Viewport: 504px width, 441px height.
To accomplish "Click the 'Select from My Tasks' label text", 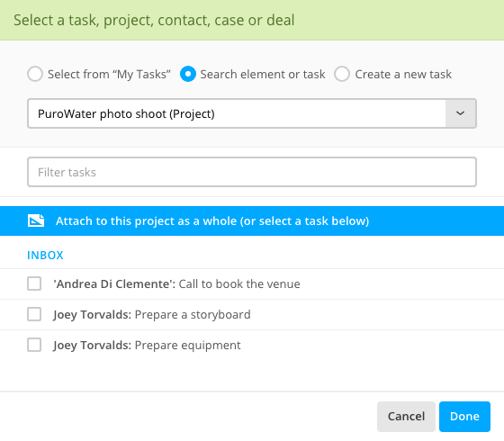I will 109,74.
